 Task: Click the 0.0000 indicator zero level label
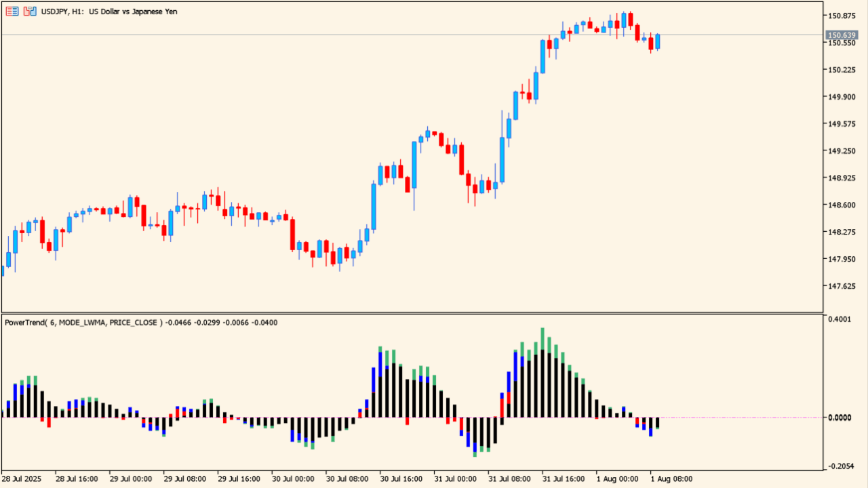tap(840, 418)
